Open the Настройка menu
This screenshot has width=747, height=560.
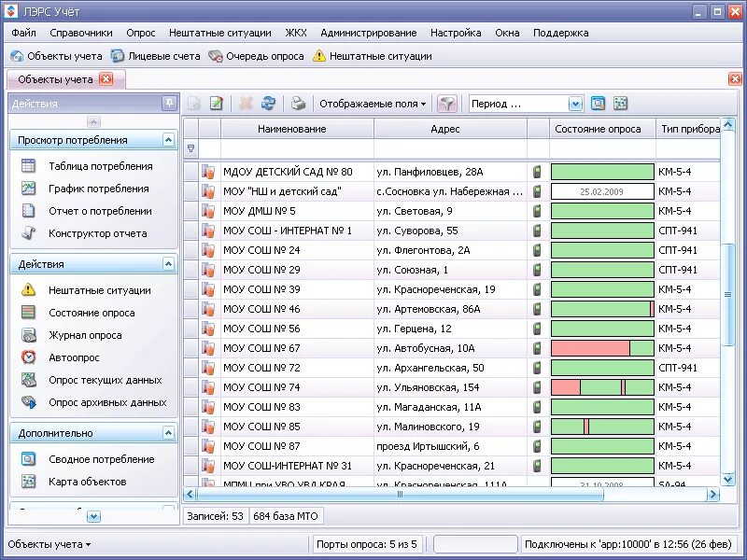pos(456,33)
